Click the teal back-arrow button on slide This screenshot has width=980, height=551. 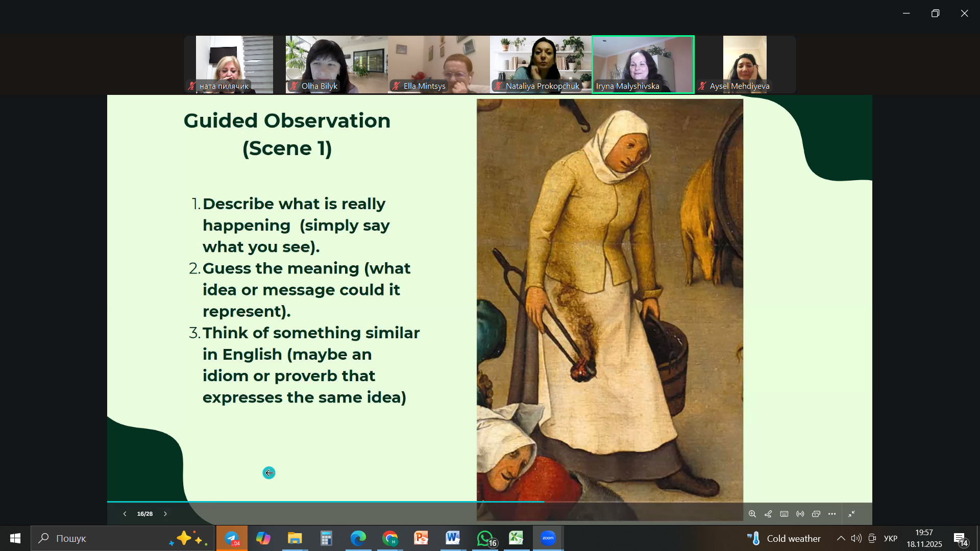point(269,473)
